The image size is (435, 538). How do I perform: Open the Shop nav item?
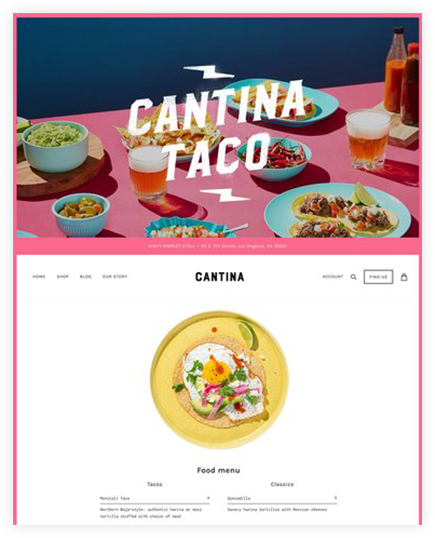click(63, 277)
